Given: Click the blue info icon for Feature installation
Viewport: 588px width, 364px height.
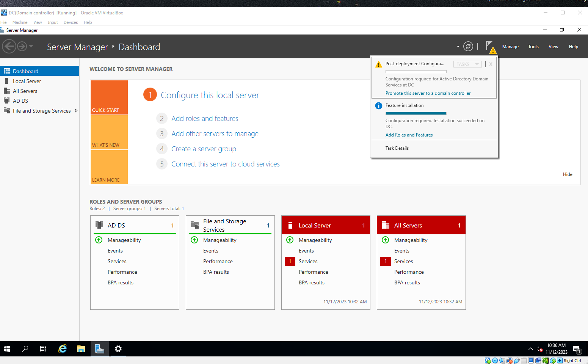Looking at the screenshot, I should pos(378,106).
